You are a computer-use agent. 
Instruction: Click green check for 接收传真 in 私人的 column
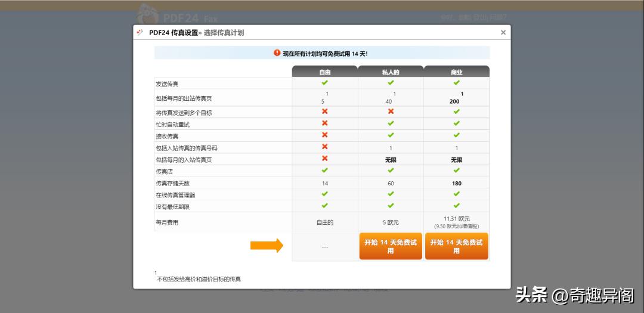coord(391,135)
